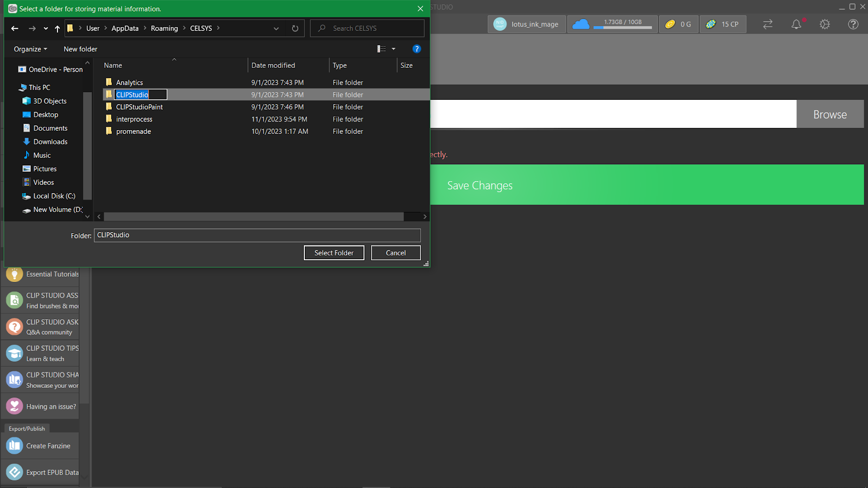Open CLIP STUDIO ASSETS in sidebar

pos(41,300)
